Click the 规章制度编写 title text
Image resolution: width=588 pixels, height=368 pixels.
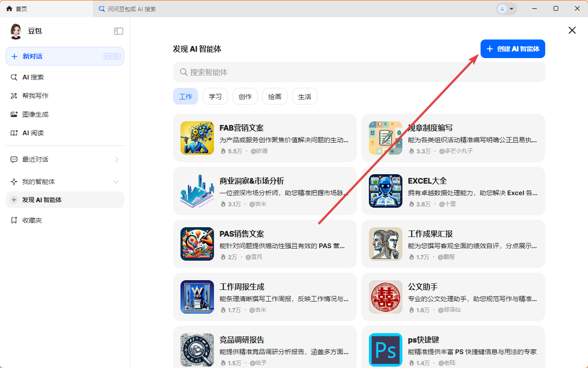(x=430, y=128)
